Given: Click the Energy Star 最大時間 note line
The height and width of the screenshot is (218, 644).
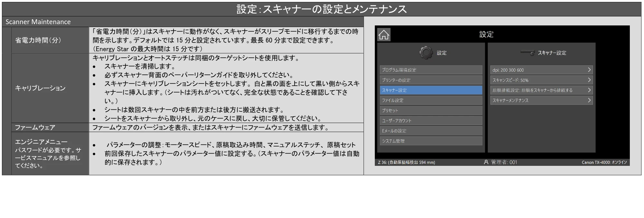Looking at the screenshot, I should coord(147,49).
